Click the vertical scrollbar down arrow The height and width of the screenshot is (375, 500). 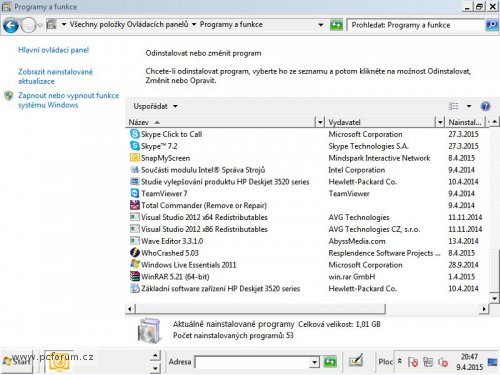pos(494,298)
